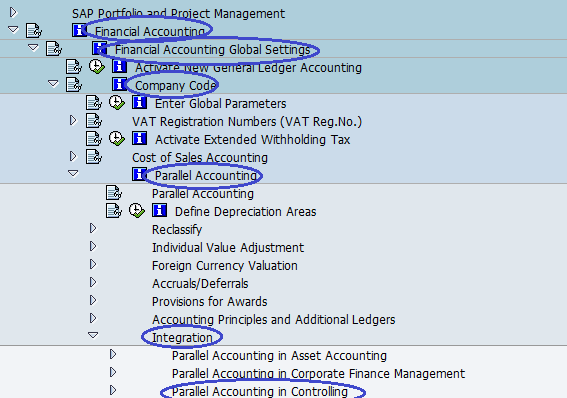Open documentation icon for Define Depreciation Areas
This screenshot has width=567, height=398.
point(114,211)
